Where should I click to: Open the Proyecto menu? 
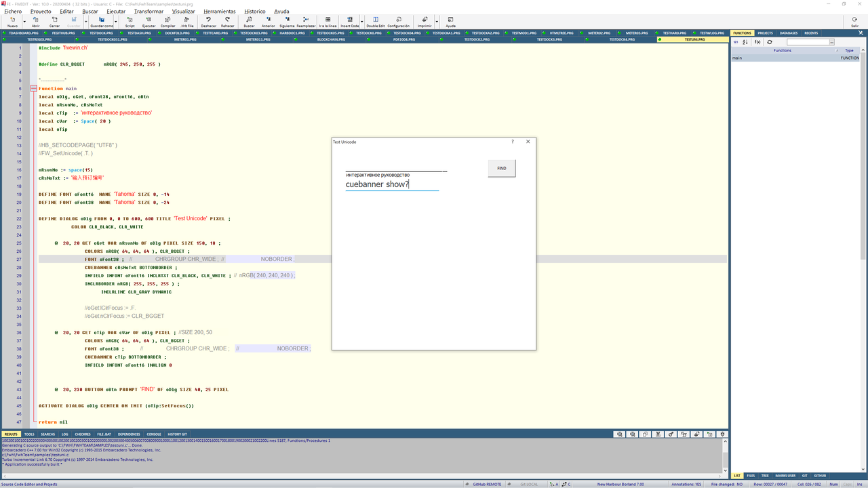click(x=41, y=12)
